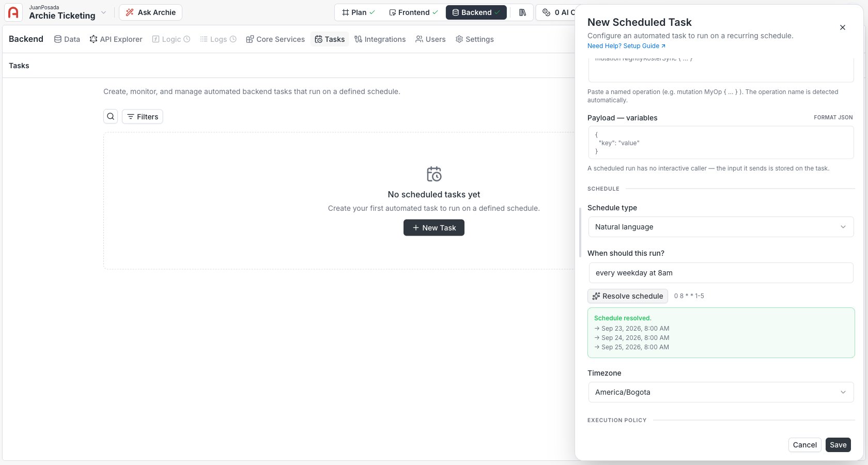Image resolution: width=868 pixels, height=465 pixels.
Task: Open backend Settings tab
Action: (474, 39)
